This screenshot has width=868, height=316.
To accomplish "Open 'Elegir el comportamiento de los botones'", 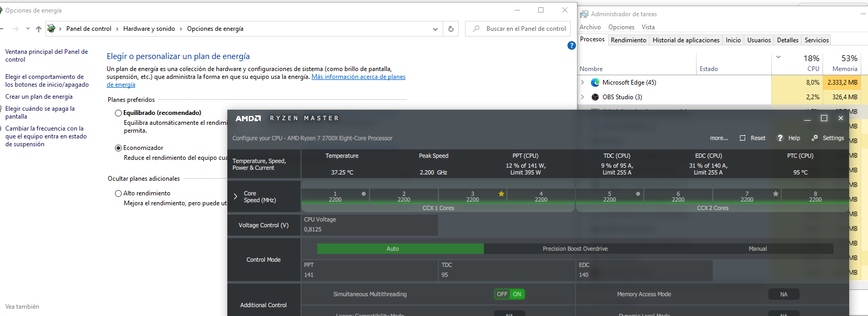I will [x=47, y=80].
